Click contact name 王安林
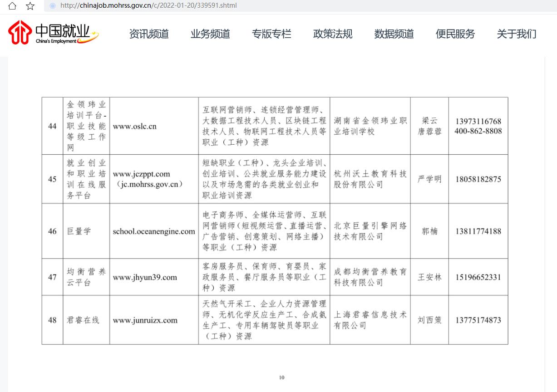The image size is (557, 392). pyautogui.click(x=429, y=277)
